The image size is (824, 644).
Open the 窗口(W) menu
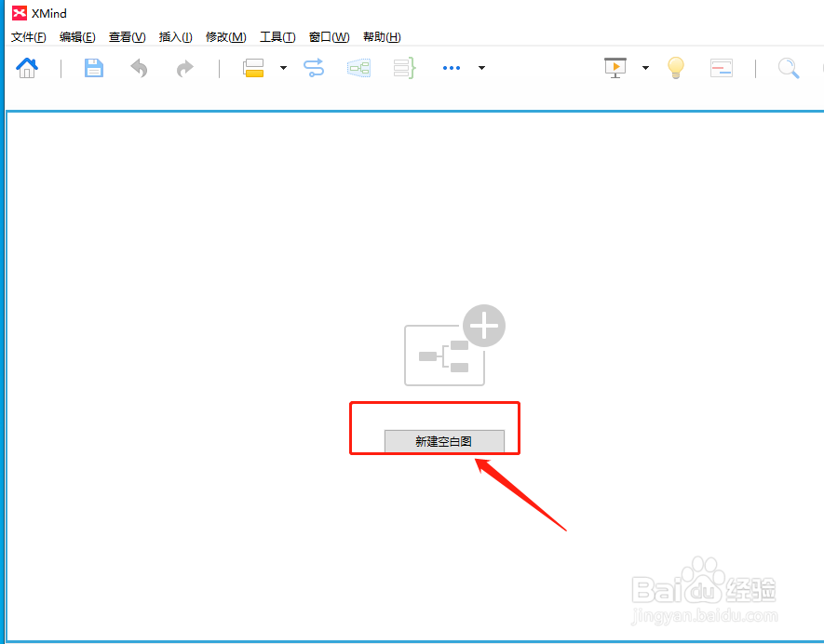coord(329,37)
